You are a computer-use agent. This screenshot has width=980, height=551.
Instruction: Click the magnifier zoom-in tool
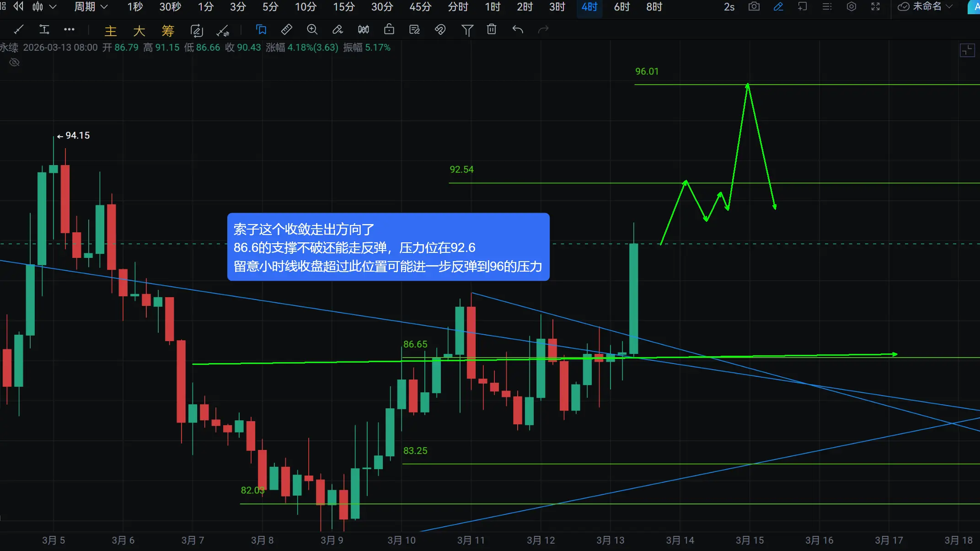pos(312,30)
